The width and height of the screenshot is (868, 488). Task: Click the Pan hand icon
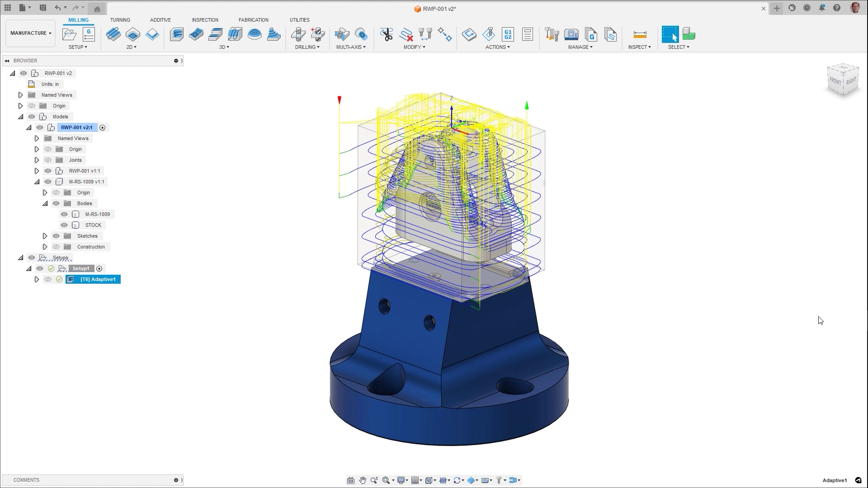pyautogui.click(x=362, y=480)
